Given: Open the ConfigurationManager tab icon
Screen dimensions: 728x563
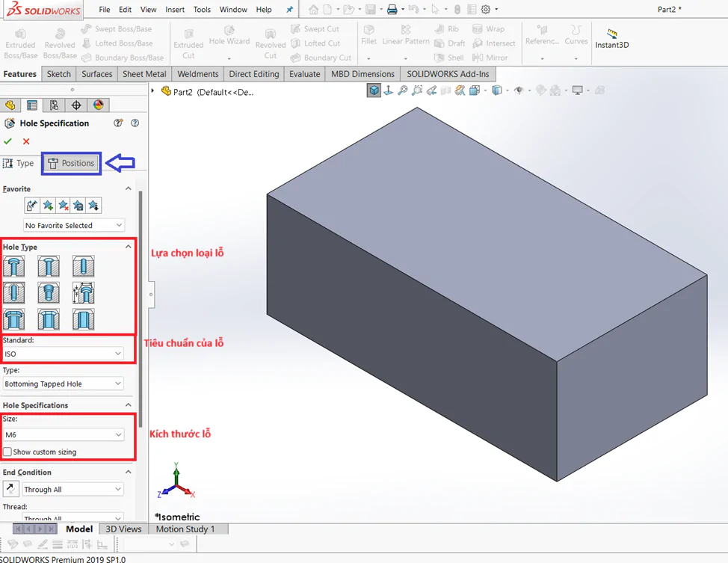Looking at the screenshot, I should (54, 105).
